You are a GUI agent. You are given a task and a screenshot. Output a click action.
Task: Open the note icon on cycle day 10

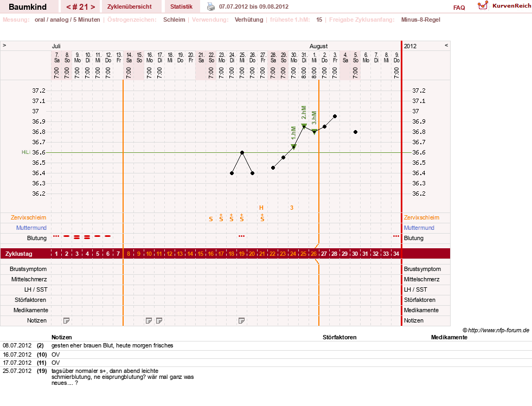click(149, 320)
